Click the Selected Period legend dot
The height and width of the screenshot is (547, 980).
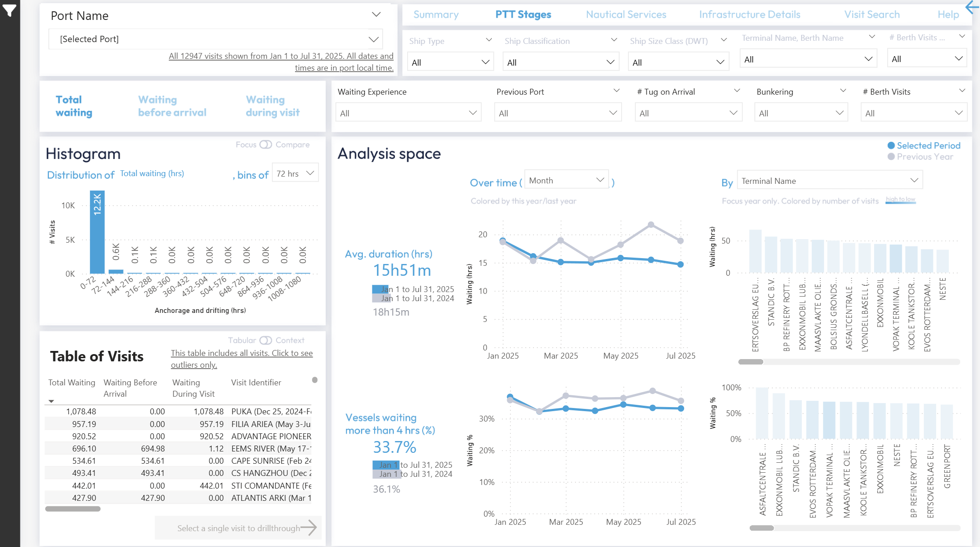(x=891, y=145)
